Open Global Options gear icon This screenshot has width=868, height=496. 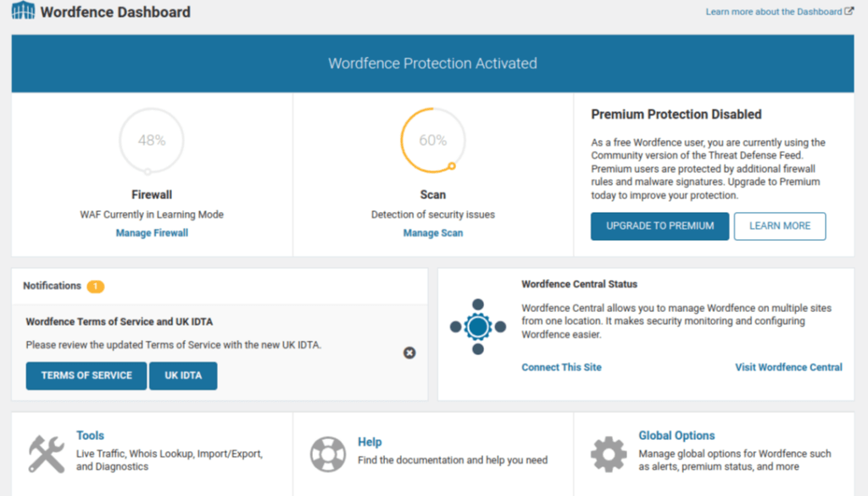coord(609,454)
